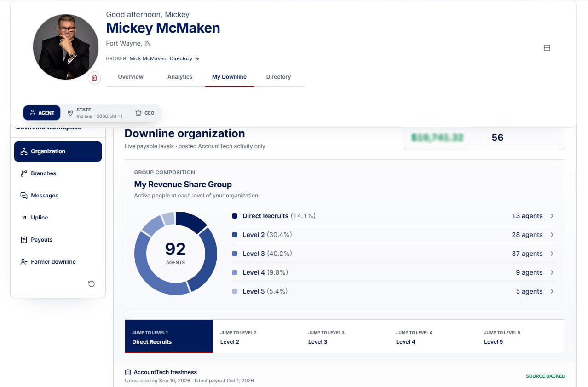Image resolution: width=588 pixels, height=387 pixels.
Task: Click the My Revenue Share Group title
Action: click(183, 185)
